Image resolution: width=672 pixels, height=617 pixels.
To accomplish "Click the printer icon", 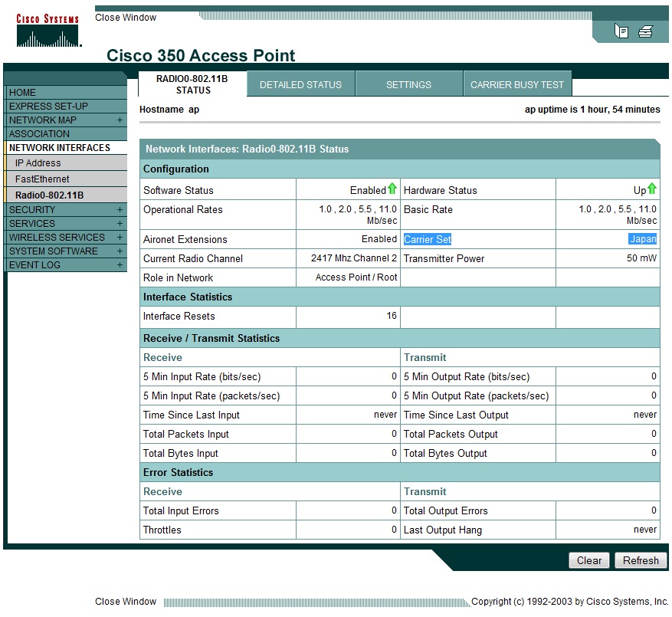I will coord(645,31).
